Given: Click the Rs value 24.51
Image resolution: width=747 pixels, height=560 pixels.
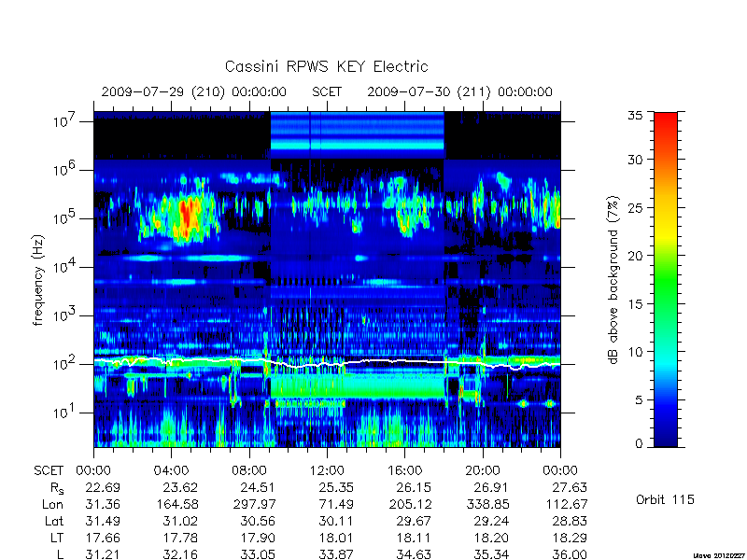Looking at the screenshot, I should [x=258, y=487].
